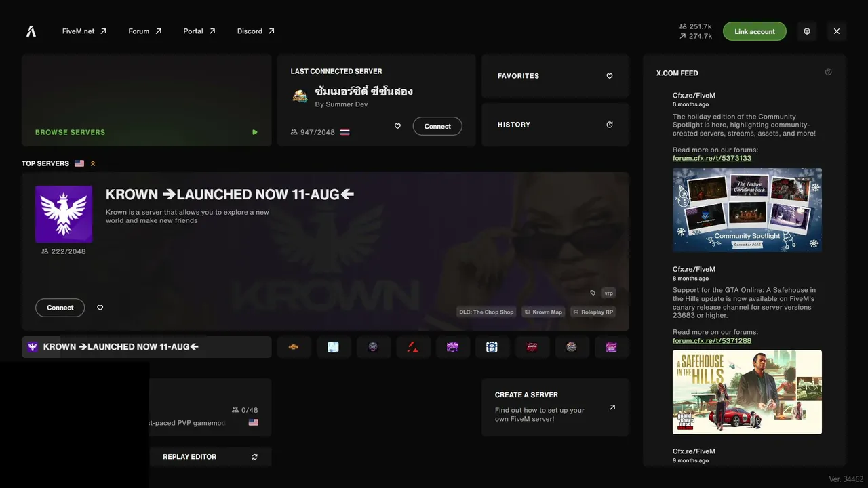Click the 'Ver. 34462' version label
Image resolution: width=868 pixels, height=488 pixels.
[x=846, y=479]
